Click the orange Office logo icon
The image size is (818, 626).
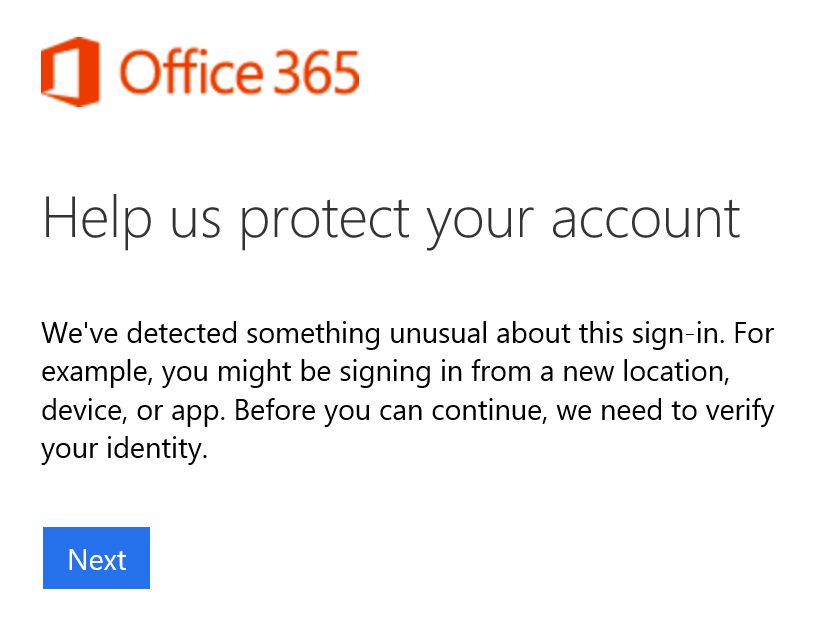[72, 73]
